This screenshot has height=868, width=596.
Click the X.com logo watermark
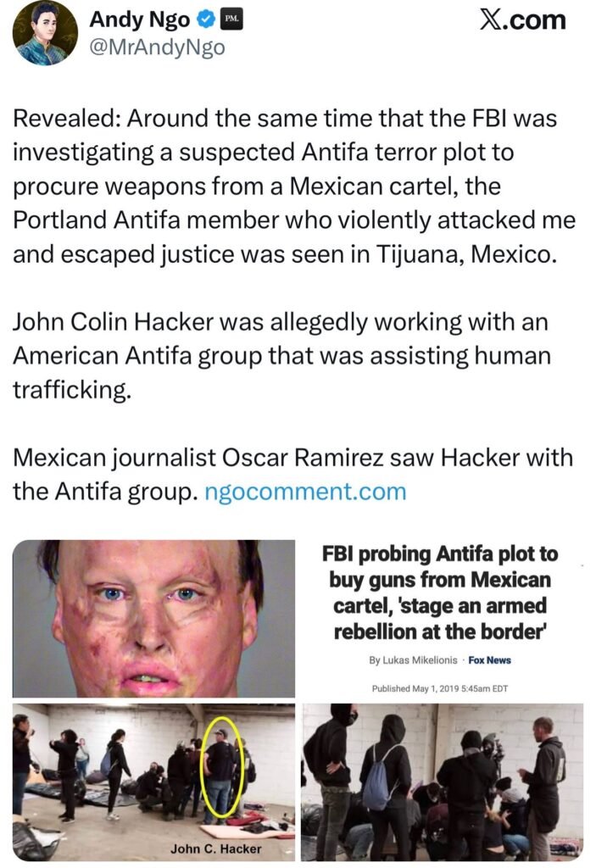pyautogui.click(x=521, y=20)
